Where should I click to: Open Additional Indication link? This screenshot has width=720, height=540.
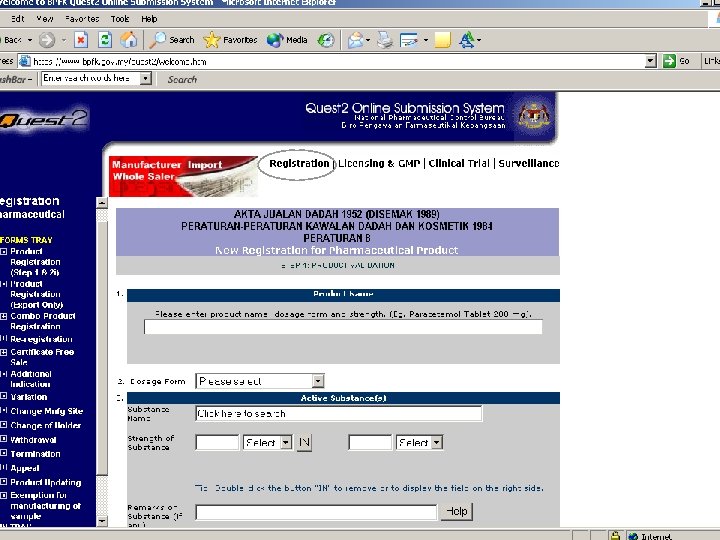tap(31, 379)
